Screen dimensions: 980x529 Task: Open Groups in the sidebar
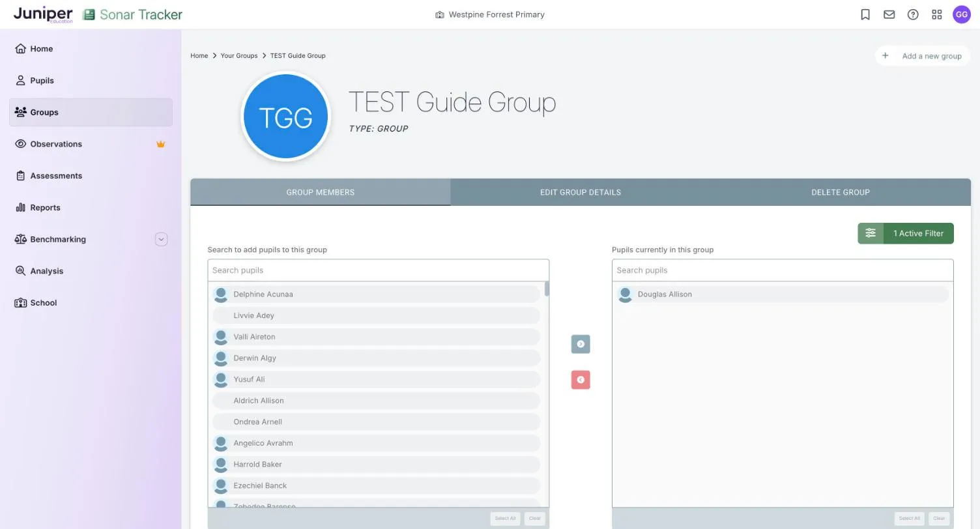(x=91, y=112)
